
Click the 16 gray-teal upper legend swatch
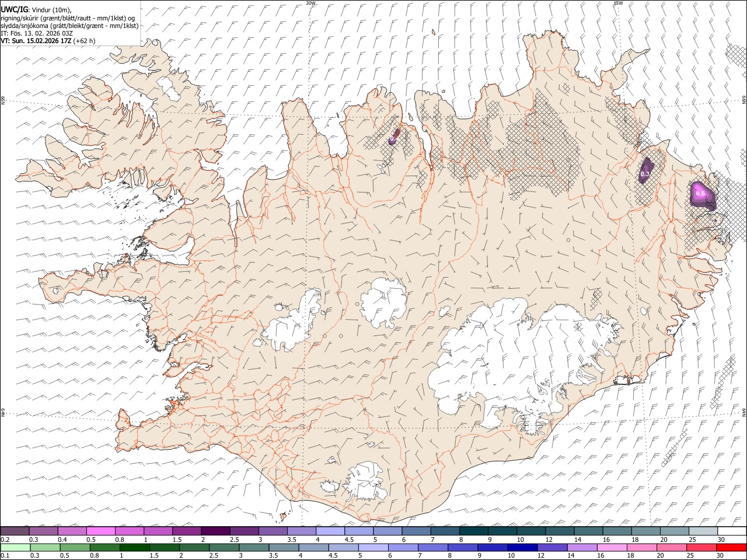[617, 531]
